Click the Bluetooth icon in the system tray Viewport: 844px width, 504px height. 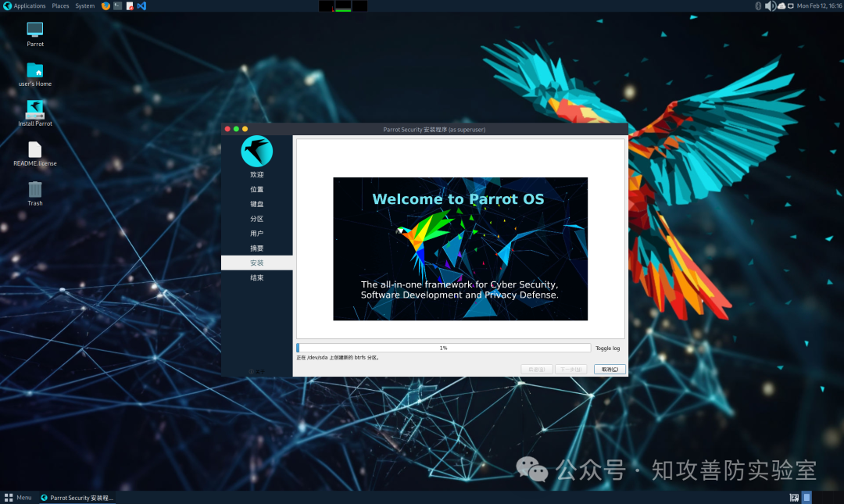pos(756,5)
